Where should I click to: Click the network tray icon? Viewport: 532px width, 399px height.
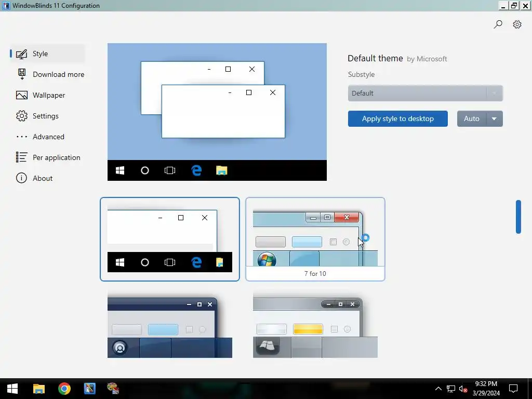[451, 389]
